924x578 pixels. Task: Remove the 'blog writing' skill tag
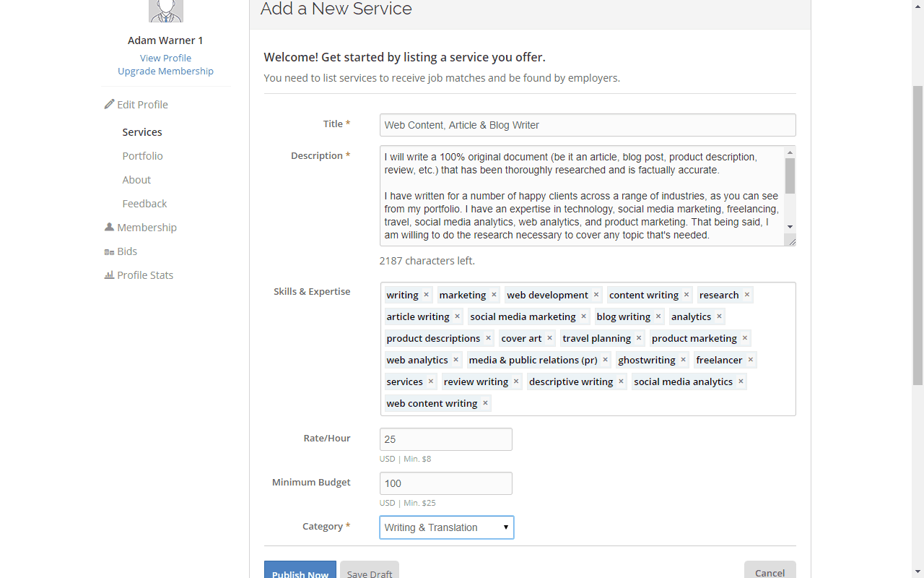[658, 316]
